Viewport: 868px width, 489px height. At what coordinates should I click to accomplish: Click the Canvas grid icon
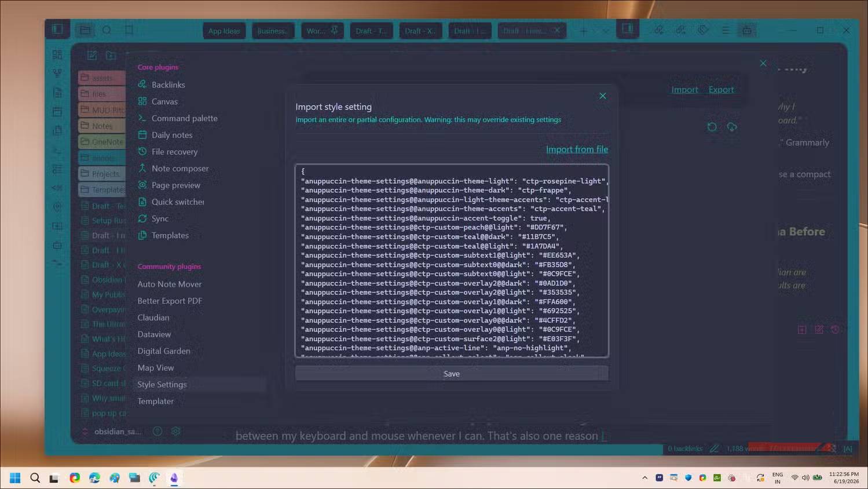142,101
